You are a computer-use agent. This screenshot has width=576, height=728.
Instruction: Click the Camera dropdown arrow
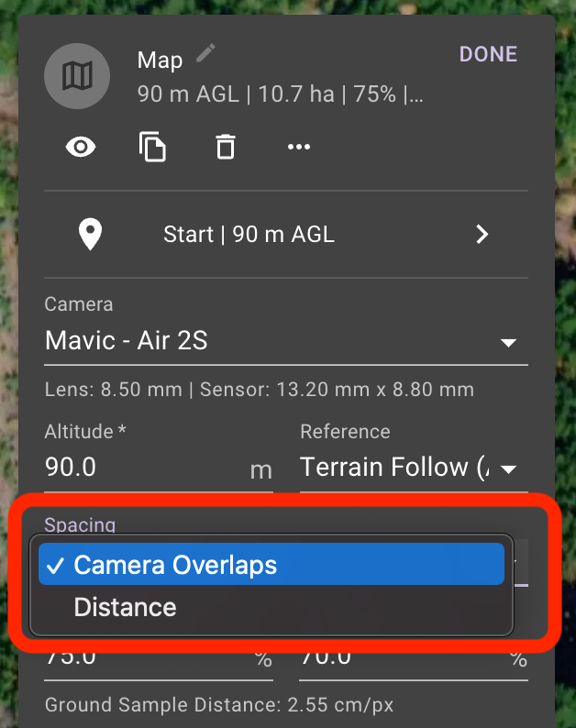tap(508, 343)
